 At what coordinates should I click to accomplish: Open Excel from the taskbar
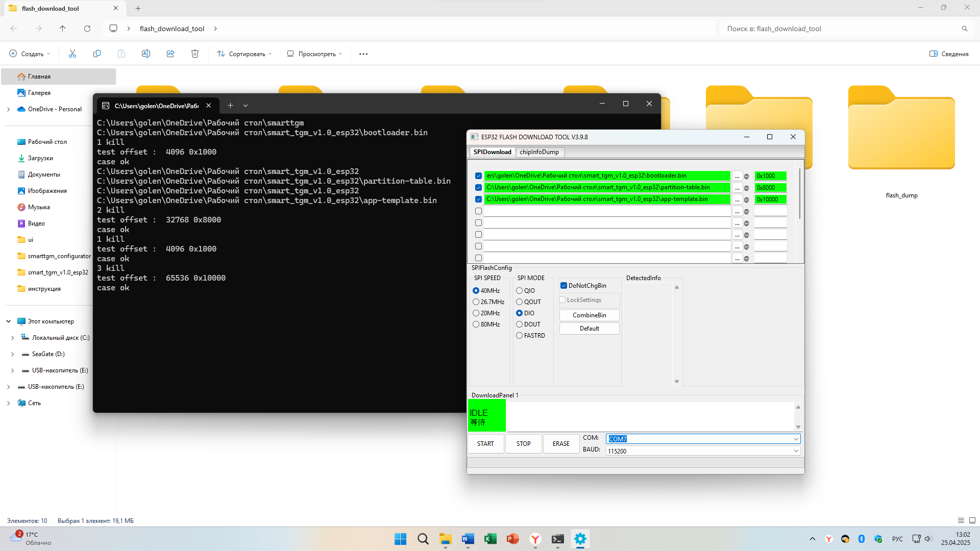491,539
